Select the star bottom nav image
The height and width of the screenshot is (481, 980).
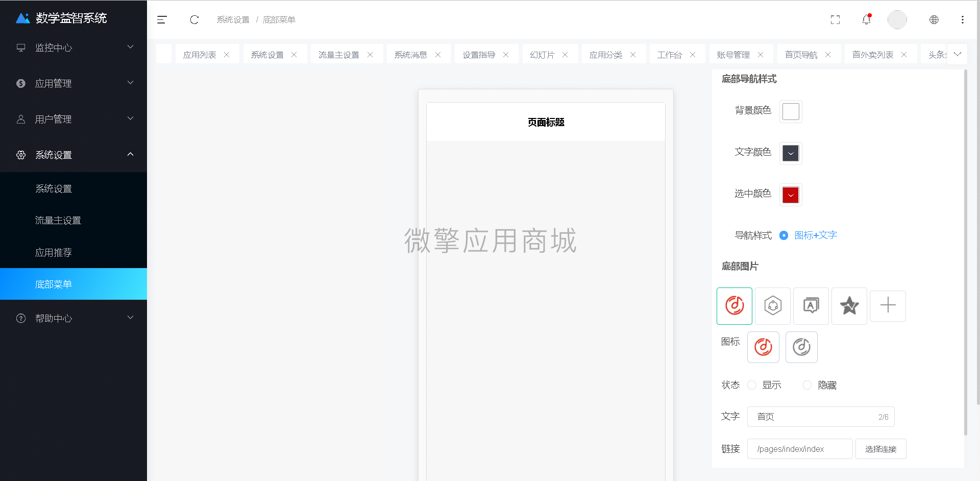(x=849, y=306)
